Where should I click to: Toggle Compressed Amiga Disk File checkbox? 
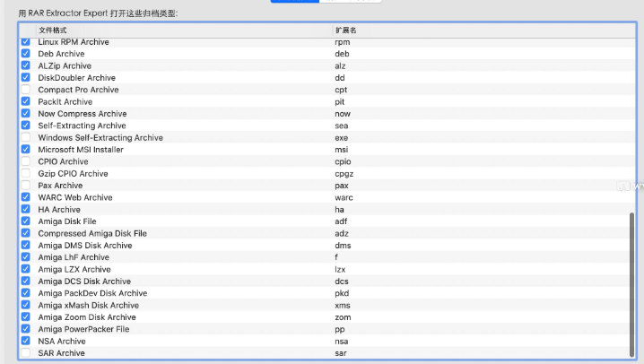tap(25, 233)
